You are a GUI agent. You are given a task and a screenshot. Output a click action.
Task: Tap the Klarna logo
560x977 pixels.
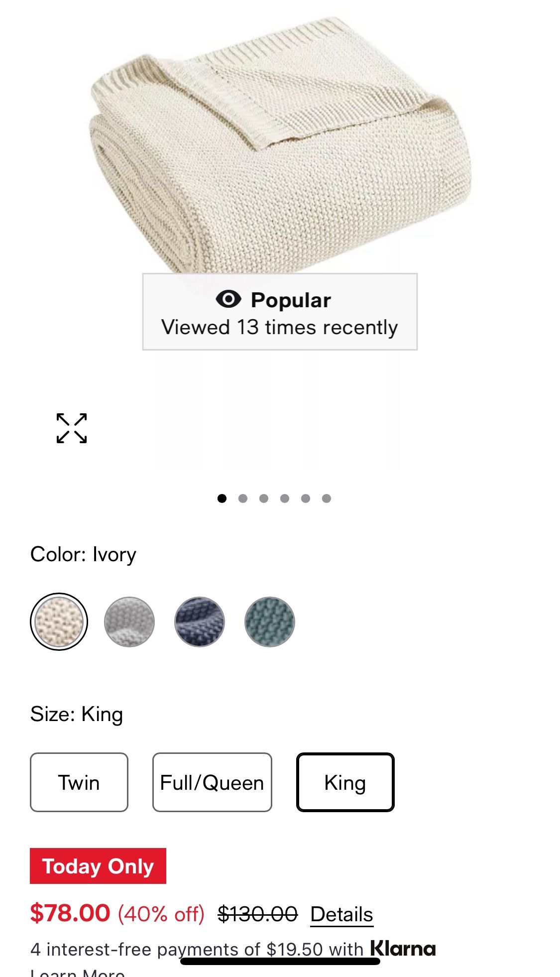[403, 949]
